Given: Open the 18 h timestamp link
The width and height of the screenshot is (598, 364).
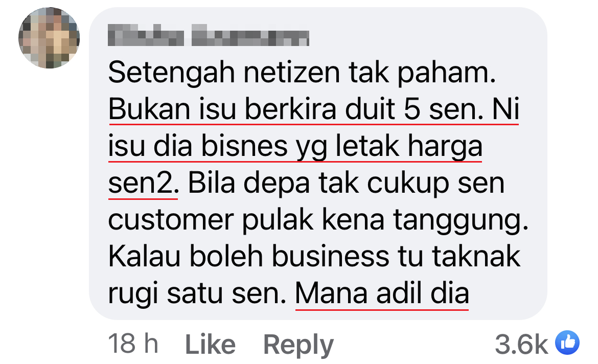Looking at the screenshot, I should point(133,344).
